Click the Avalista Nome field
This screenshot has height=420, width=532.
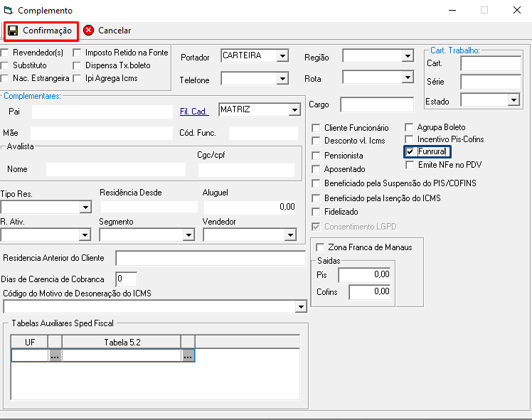pos(116,169)
